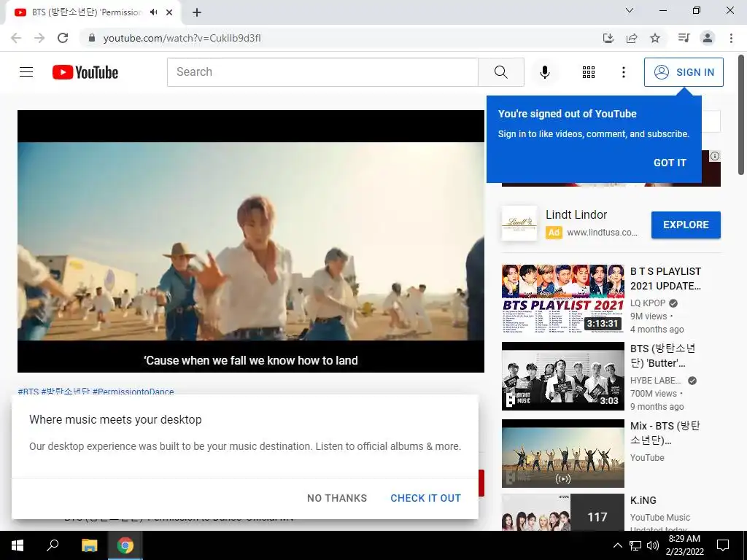Open network status tray icon

[635, 545]
